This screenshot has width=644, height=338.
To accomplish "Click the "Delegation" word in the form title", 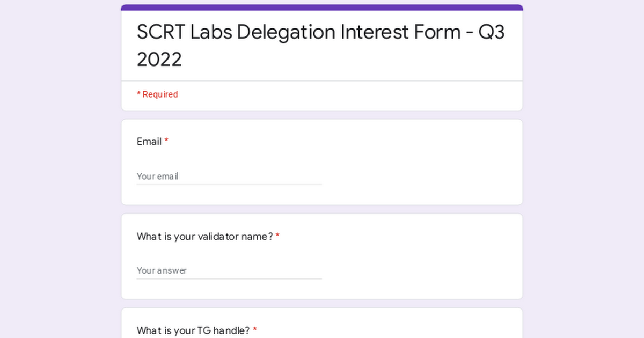I will point(286,32).
